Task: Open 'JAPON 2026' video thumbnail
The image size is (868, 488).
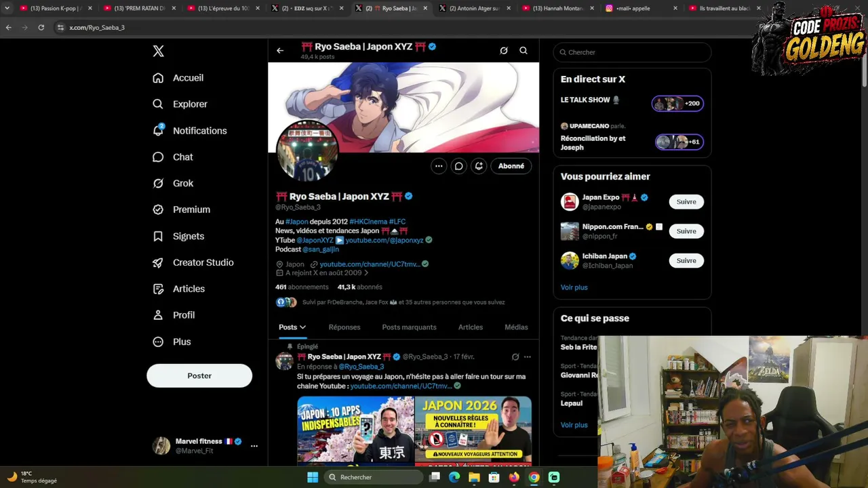Action: [x=473, y=430]
